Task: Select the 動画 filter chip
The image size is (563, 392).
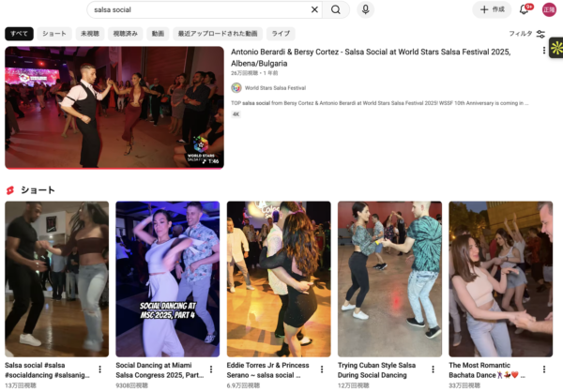Action: pyautogui.click(x=158, y=34)
